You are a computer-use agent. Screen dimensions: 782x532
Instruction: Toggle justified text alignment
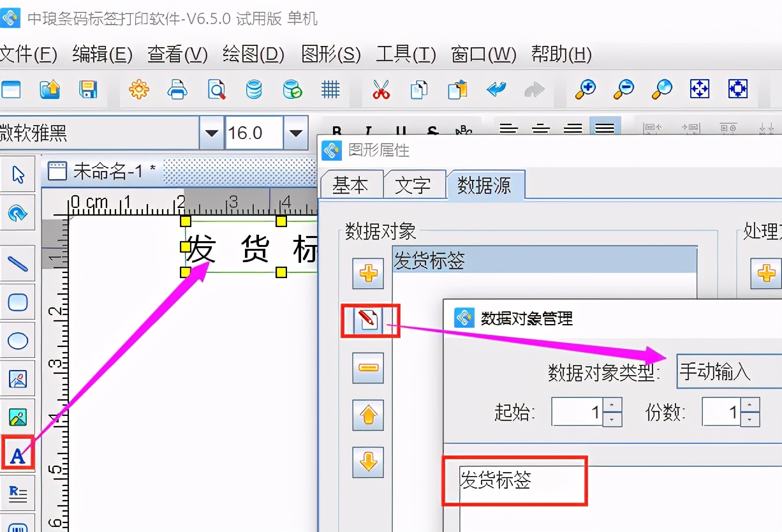tap(605, 128)
